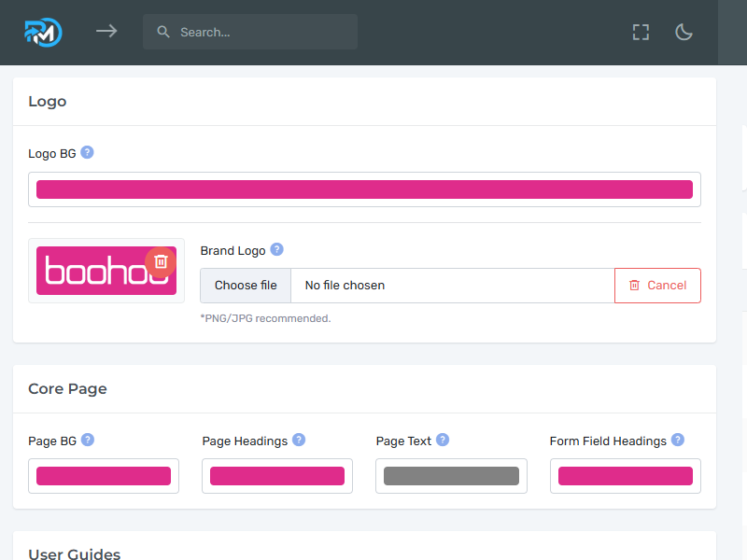Change Form Field Headings color
This screenshot has height=560, width=747.
pos(626,476)
